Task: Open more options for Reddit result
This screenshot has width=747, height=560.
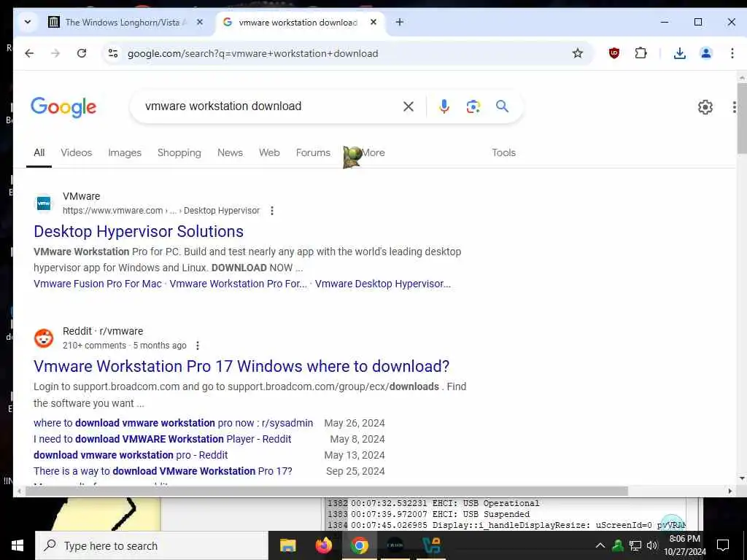Action: pos(198,346)
